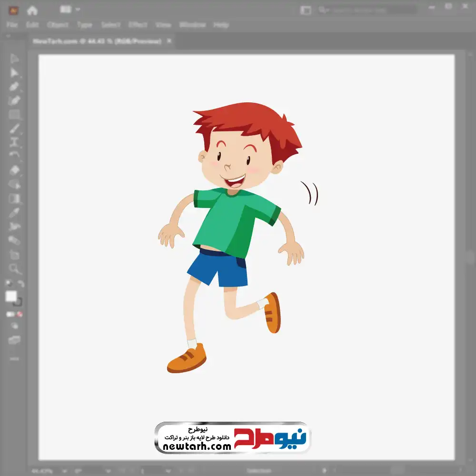Open the Object menu

pyautogui.click(x=57, y=25)
